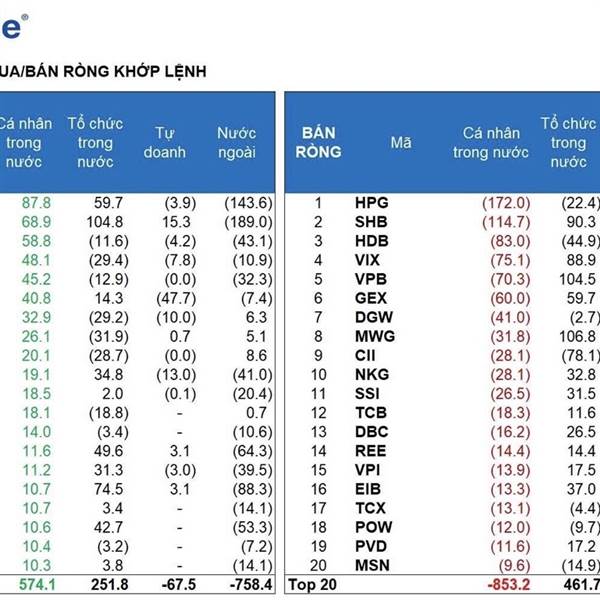Click the 574.1 green total value

click(x=37, y=585)
